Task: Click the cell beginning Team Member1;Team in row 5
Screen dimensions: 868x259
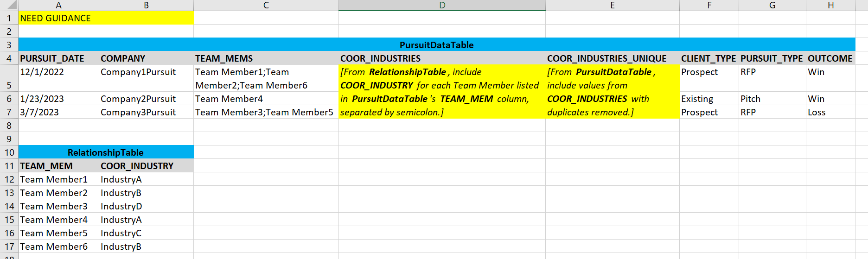Action: coord(266,78)
